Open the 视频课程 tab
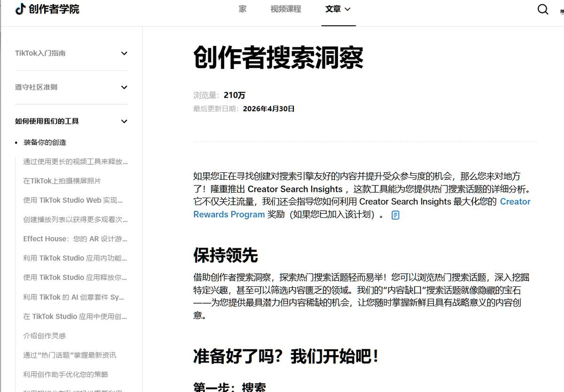The width and height of the screenshot is (564, 392). pos(286,9)
